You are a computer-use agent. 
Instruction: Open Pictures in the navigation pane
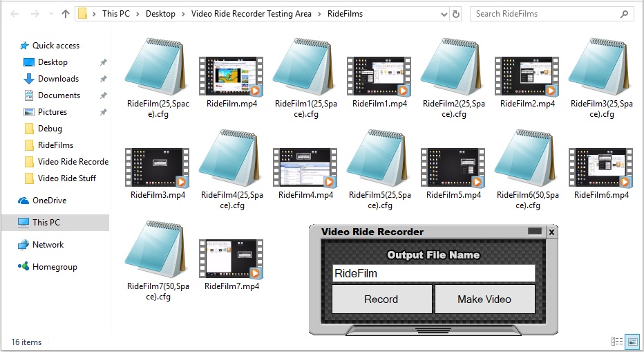click(52, 112)
